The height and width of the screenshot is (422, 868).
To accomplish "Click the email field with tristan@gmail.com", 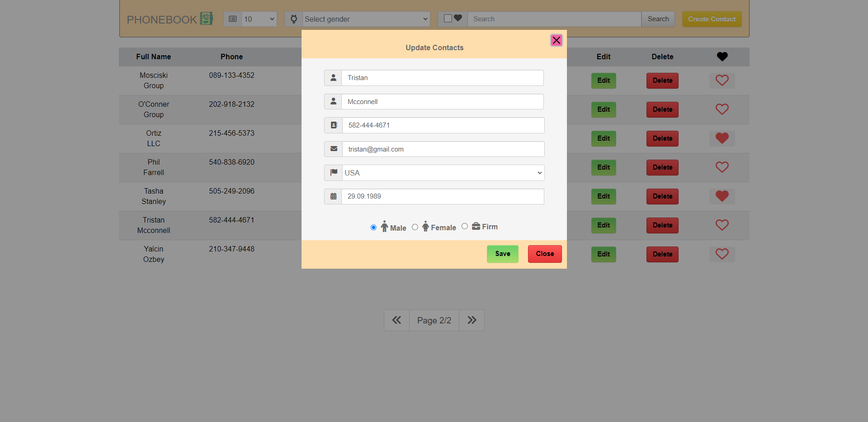I will (x=443, y=149).
